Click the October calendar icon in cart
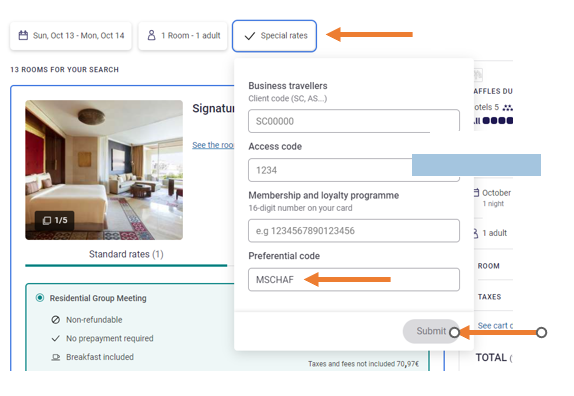The image size is (574, 396). point(476,193)
